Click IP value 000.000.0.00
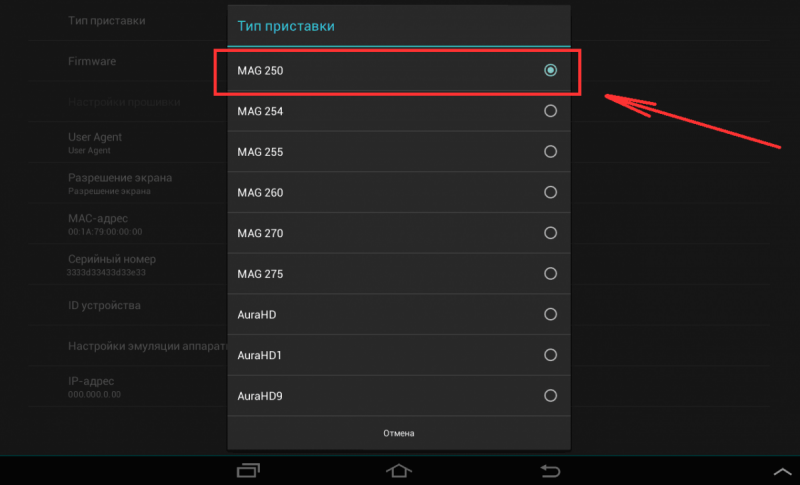This screenshot has height=485, width=800. [94, 394]
